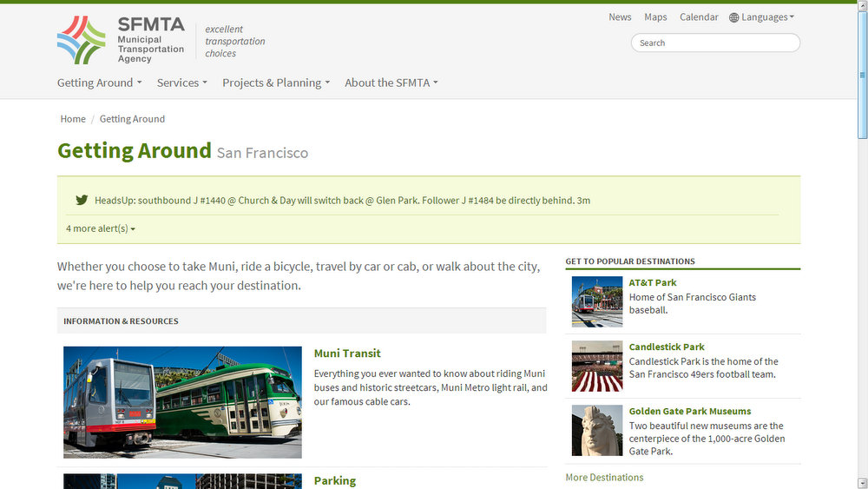Open the Maps link

[655, 17]
